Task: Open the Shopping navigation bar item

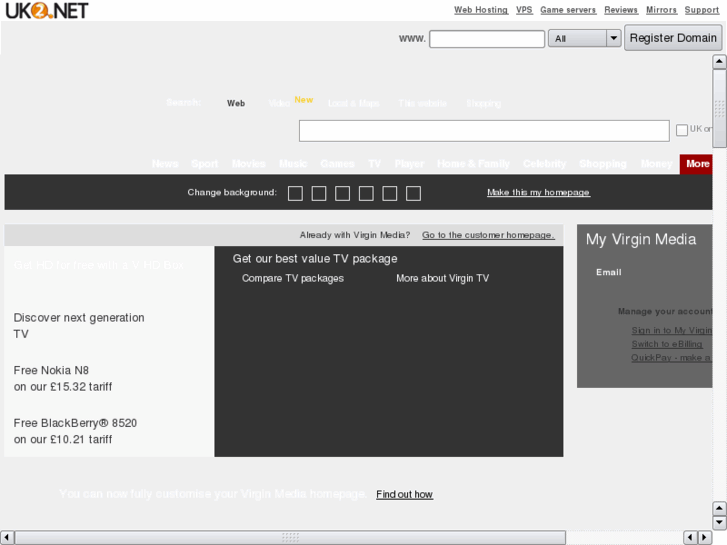Action: 603,164
